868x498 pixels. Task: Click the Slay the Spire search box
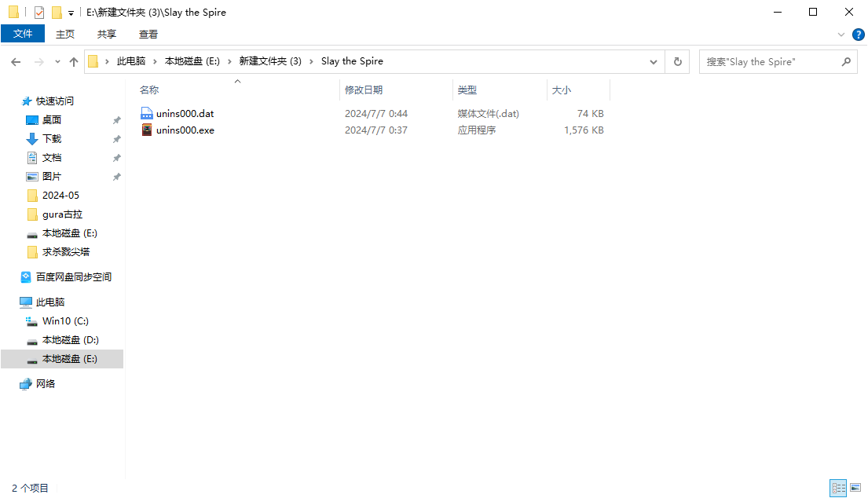coord(770,61)
